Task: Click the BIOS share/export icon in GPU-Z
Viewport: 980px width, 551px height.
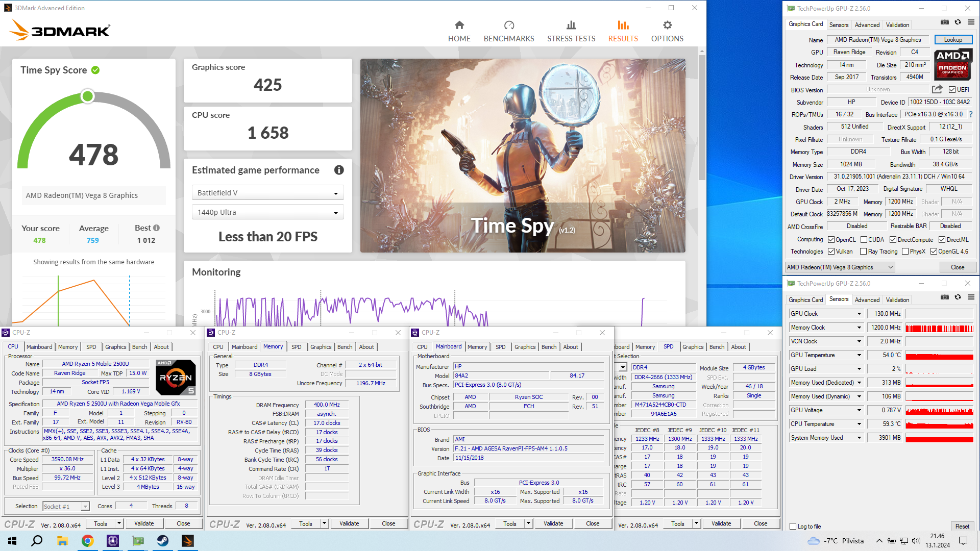Action: click(937, 89)
